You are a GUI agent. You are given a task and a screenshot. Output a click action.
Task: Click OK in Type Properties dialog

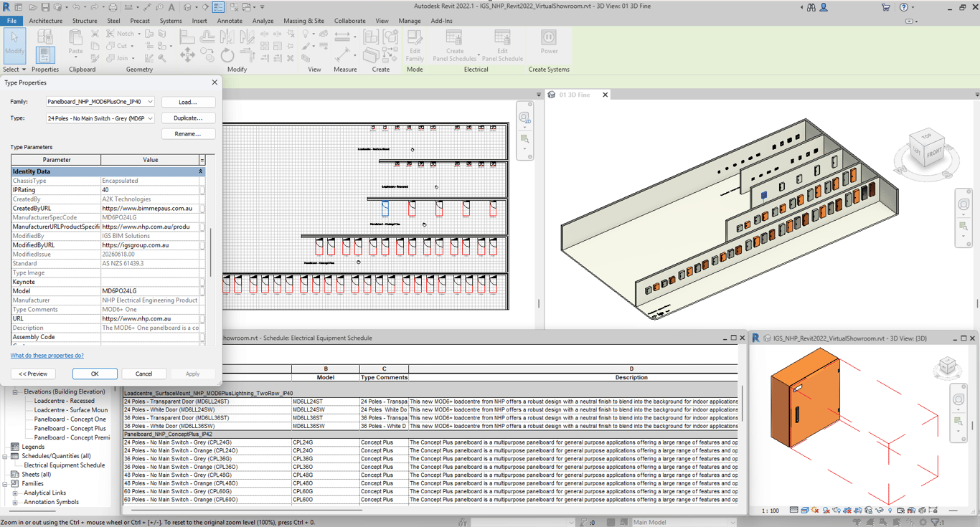95,374
